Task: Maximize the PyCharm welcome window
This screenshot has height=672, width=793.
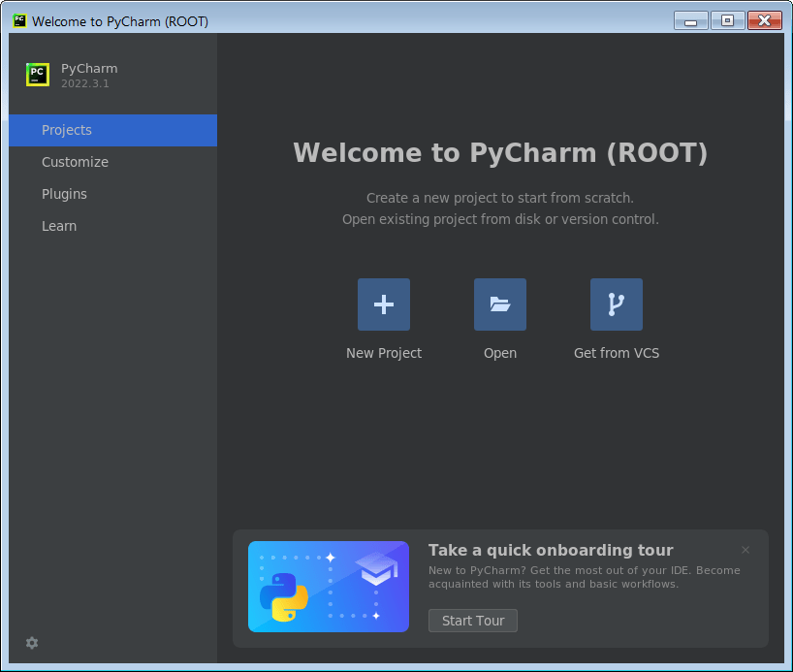Action: pyautogui.click(x=727, y=20)
